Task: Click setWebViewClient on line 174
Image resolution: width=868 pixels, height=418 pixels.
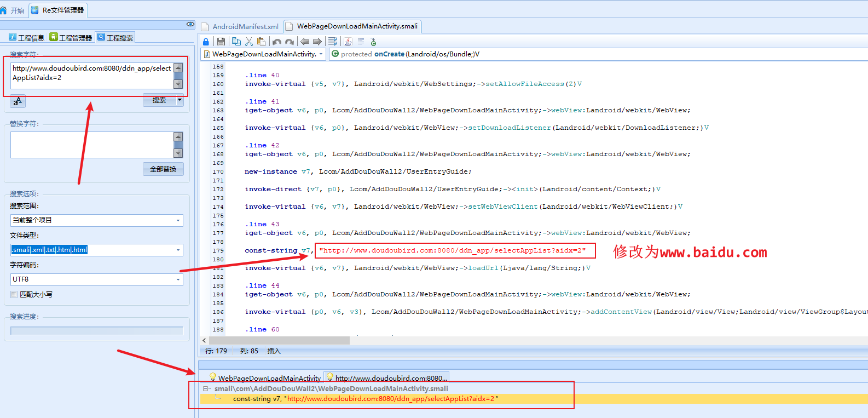Action: pos(503,207)
